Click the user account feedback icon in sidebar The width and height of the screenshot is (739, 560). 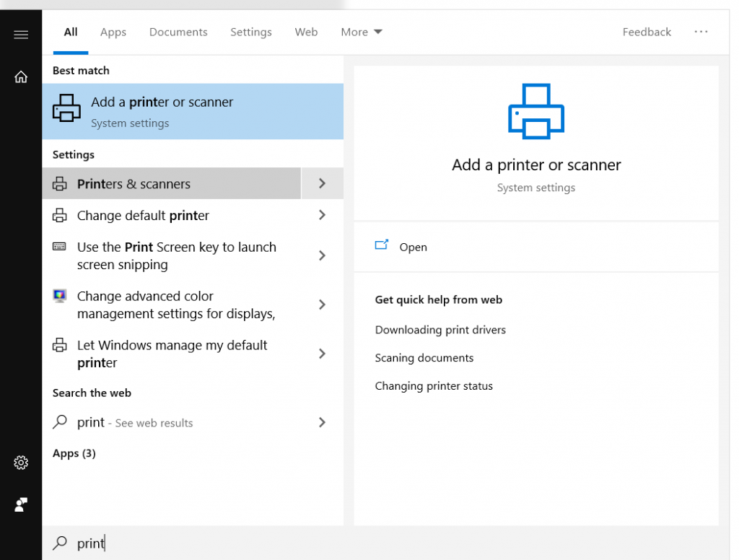(21, 505)
